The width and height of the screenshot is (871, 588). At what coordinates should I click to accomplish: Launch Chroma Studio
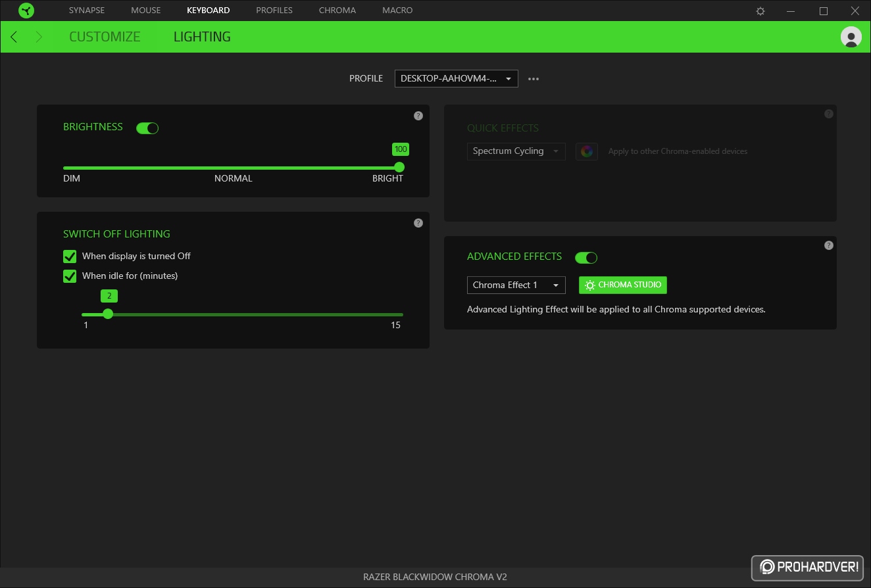[623, 285]
